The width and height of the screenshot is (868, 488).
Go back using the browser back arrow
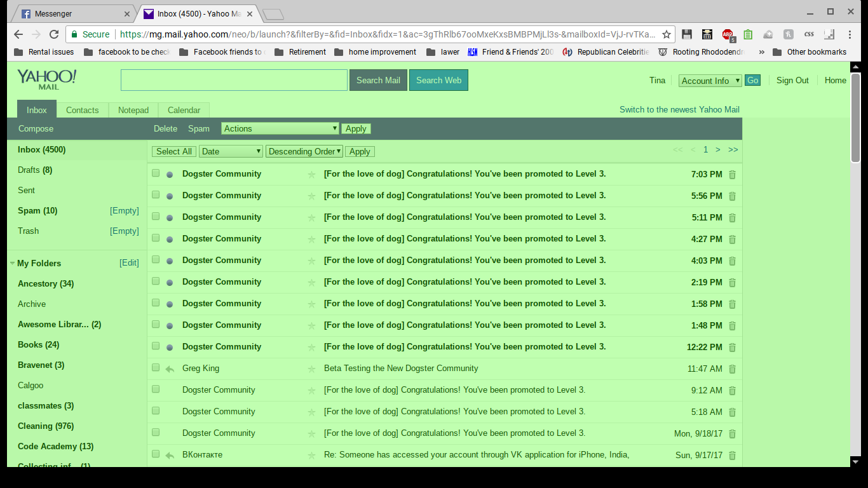18,34
